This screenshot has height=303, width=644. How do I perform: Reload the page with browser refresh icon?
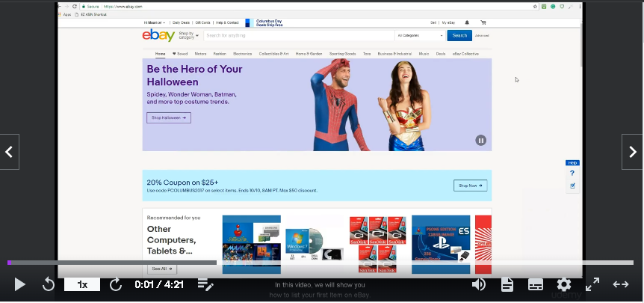pos(75,7)
